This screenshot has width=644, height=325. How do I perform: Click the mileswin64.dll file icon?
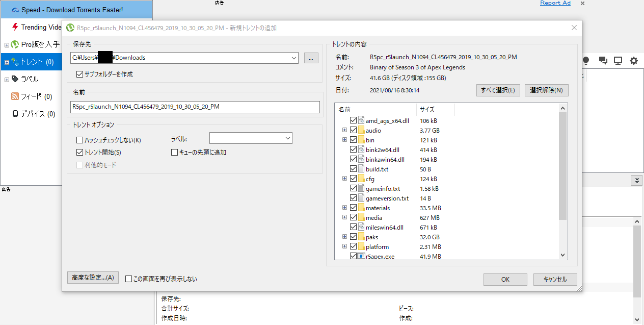click(361, 227)
